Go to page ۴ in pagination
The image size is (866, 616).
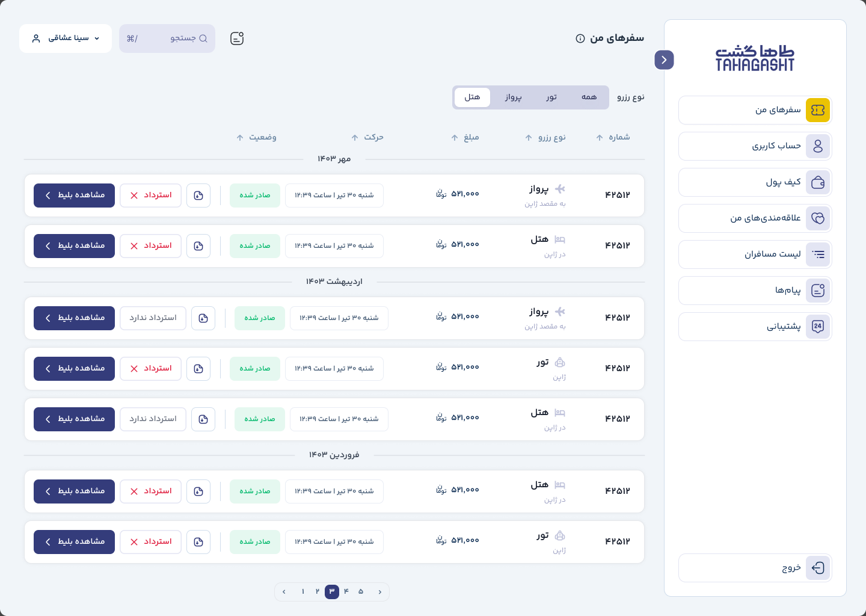point(346,592)
